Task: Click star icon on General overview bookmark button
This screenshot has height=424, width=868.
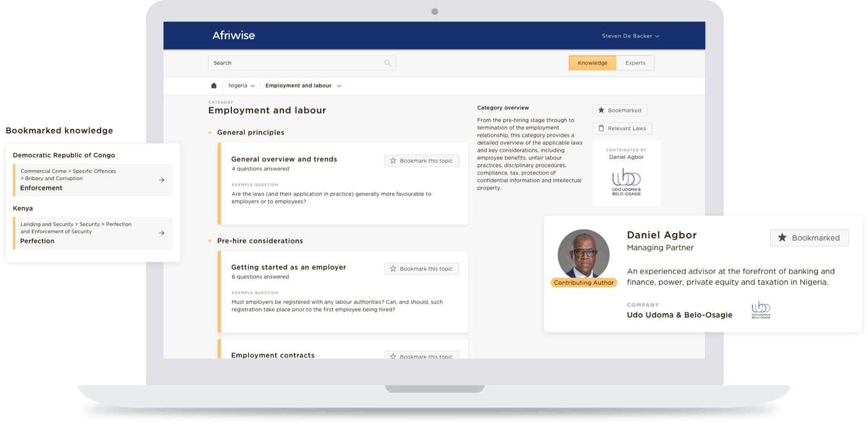Action: [x=393, y=161]
